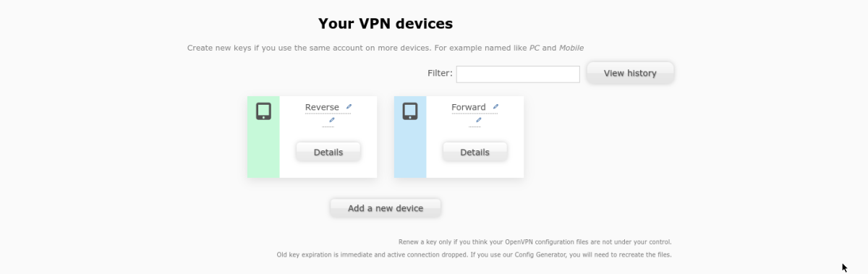868x274 pixels.
Task: Focus the Filter text field
Action: pyautogui.click(x=518, y=74)
